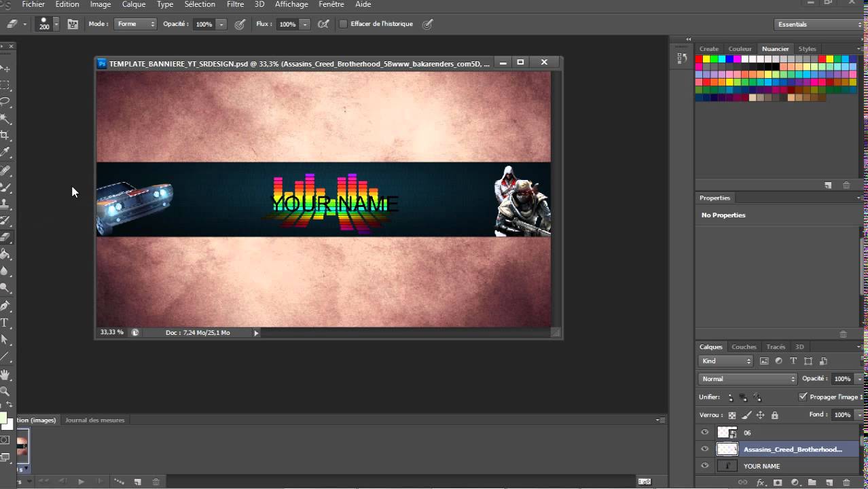Image resolution: width=868 pixels, height=489 pixels.
Task: Switch to the Styles tab
Action: point(807,49)
